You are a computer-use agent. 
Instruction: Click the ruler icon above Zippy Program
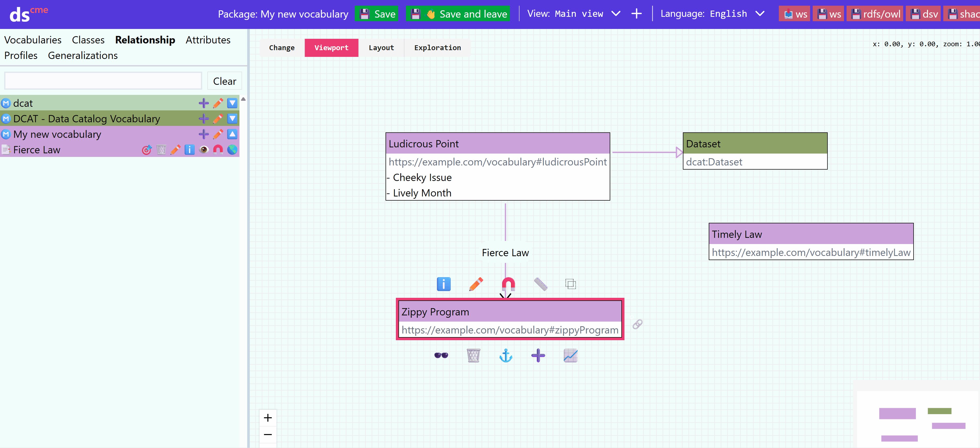540,284
